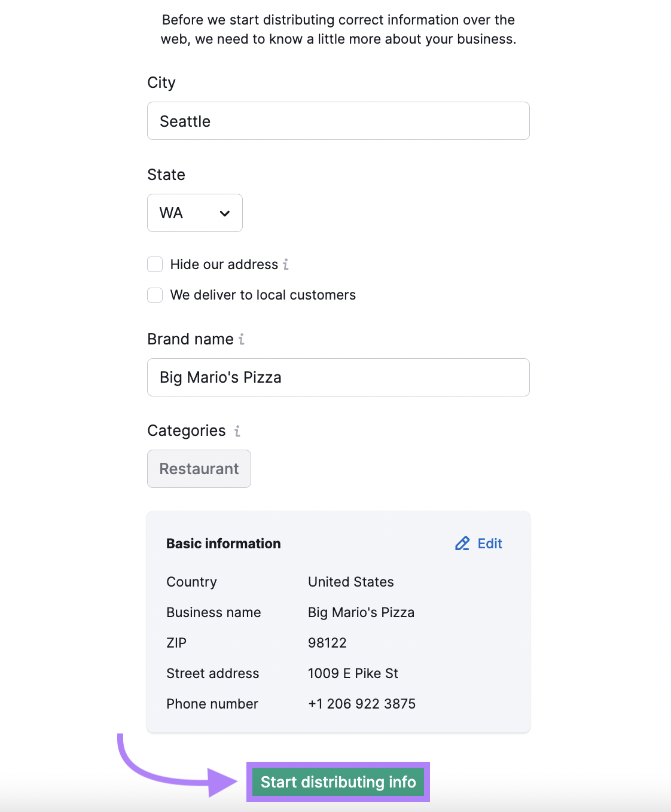The height and width of the screenshot is (812, 671).
Task: Click into the City field showing Seattle
Action: 338,121
